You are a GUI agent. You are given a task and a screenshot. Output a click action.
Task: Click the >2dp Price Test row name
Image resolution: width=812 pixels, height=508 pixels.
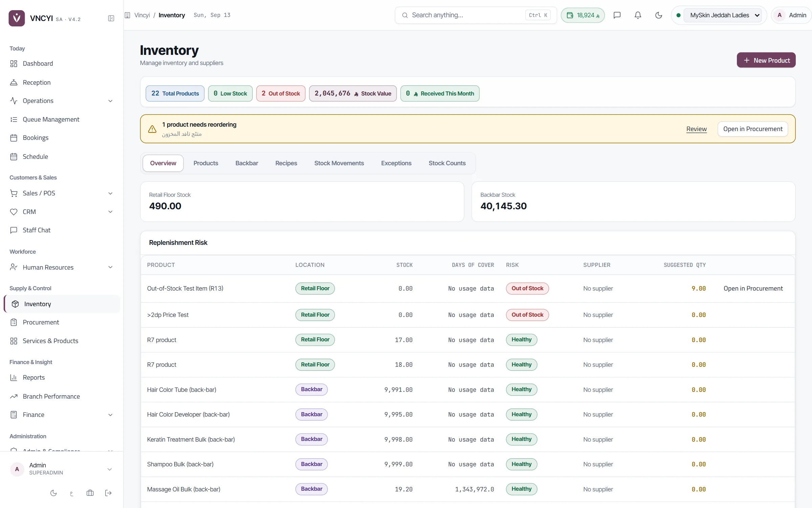tap(168, 315)
